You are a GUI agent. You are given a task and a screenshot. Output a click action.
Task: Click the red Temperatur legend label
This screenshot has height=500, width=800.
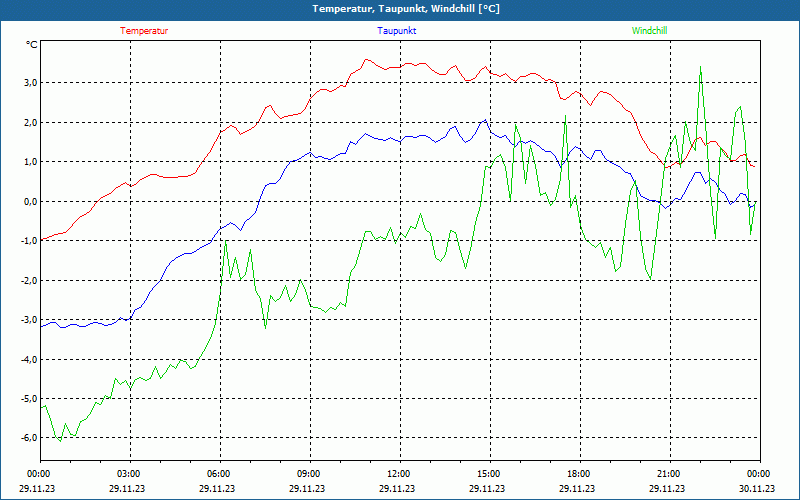pyautogui.click(x=144, y=31)
